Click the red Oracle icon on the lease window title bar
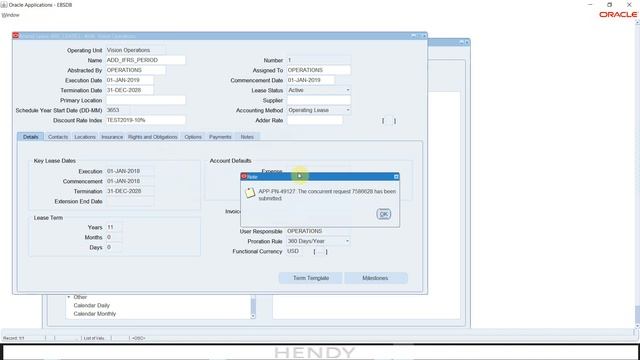 point(16,36)
